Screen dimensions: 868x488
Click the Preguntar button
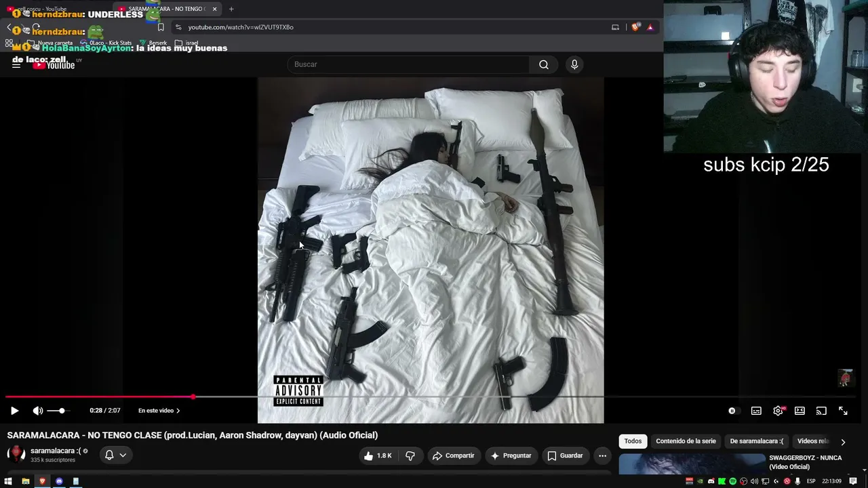(x=511, y=455)
